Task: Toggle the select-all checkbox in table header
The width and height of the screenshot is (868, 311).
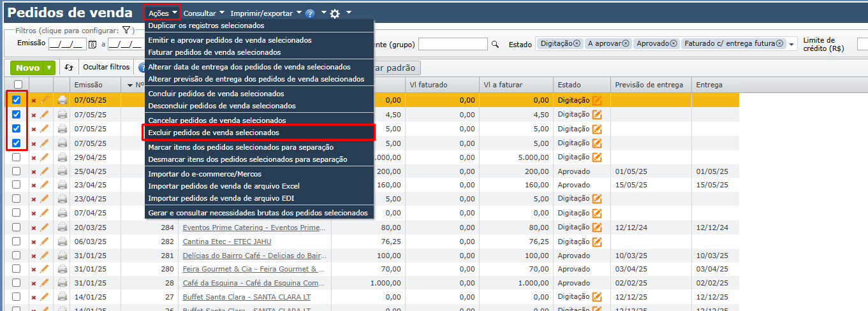Action: [18, 85]
